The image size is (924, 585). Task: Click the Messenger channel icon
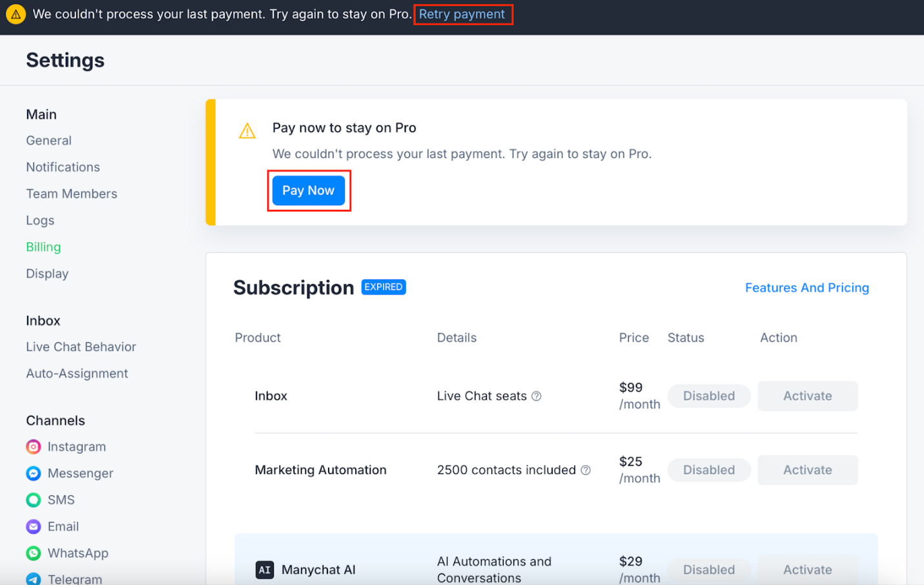click(x=34, y=473)
